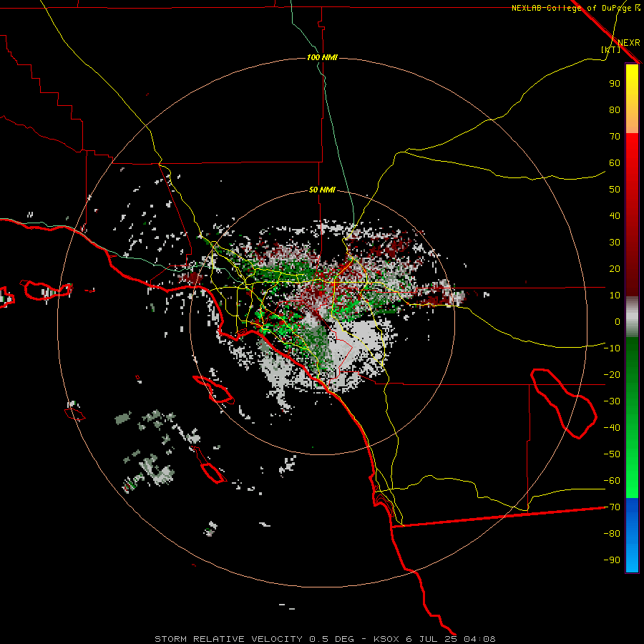Image resolution: width=644 pixels, height=644 pixels.
Task: Select the 60 value on the velocity scale
Action: point(615,162)
